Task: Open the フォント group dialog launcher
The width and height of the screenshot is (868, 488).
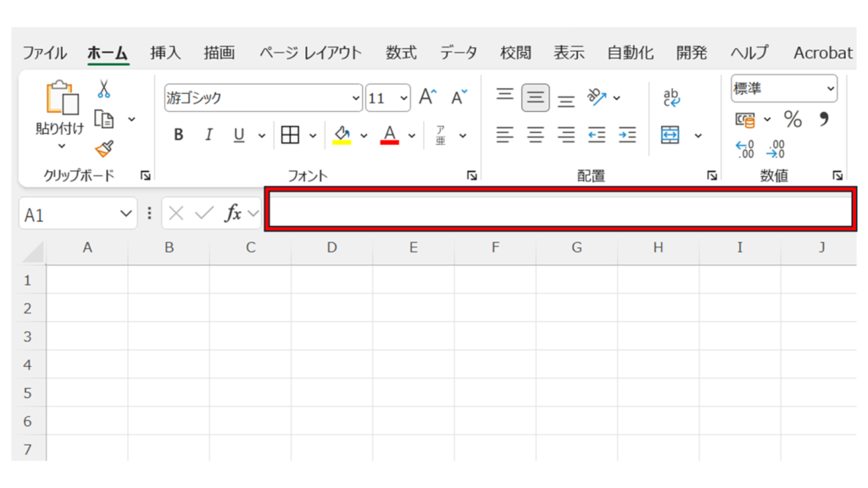Action: pyautogui.click(x=471, y=175)
